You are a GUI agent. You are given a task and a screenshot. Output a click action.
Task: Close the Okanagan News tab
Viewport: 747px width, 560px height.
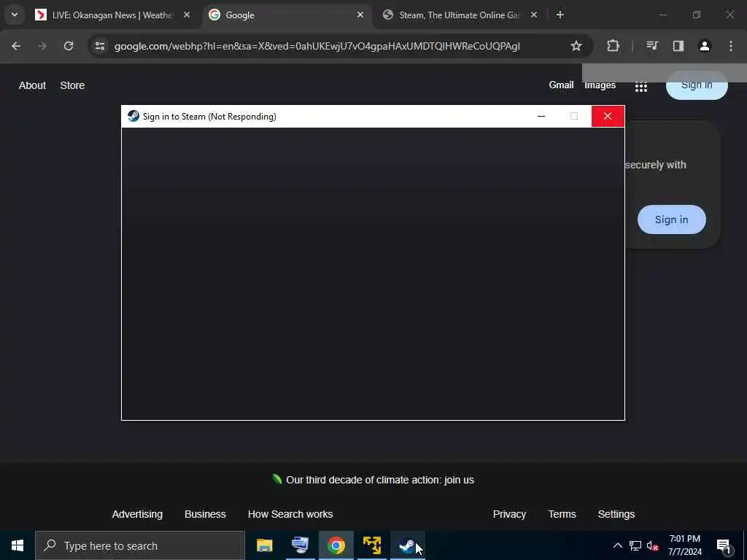tap(187, 15)
